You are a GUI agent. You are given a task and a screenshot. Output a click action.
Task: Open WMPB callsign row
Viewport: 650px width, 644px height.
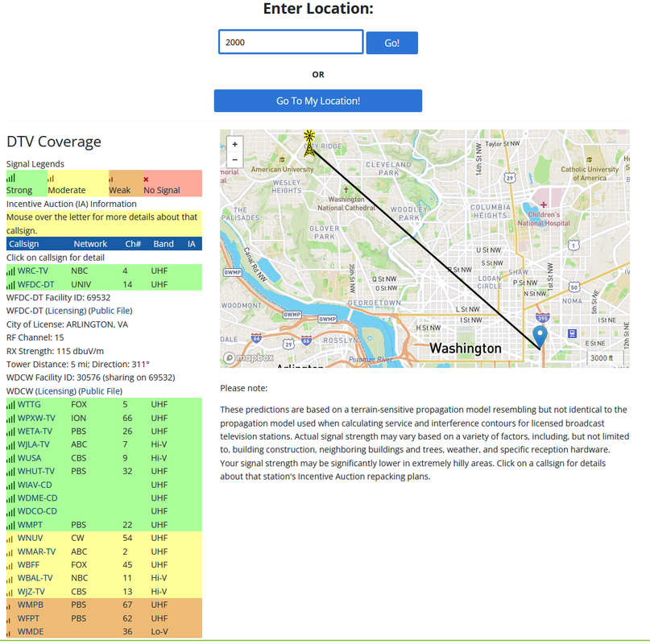104,605
